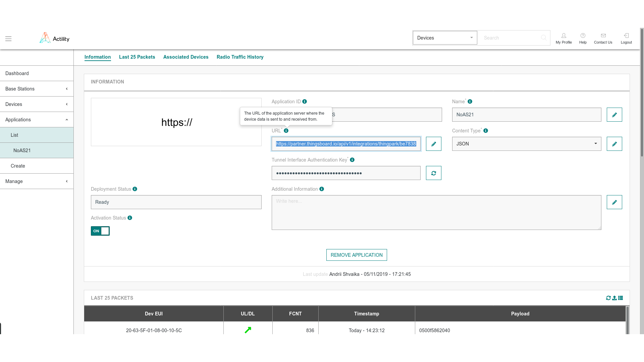Show Deployment Status info icon

pyautogui.click(x=135, y=189)
